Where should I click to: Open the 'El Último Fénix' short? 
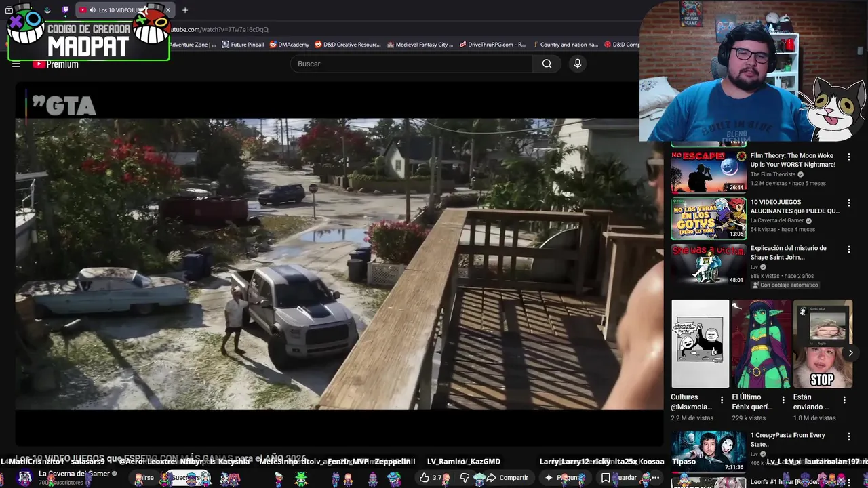tap(761, 344)
